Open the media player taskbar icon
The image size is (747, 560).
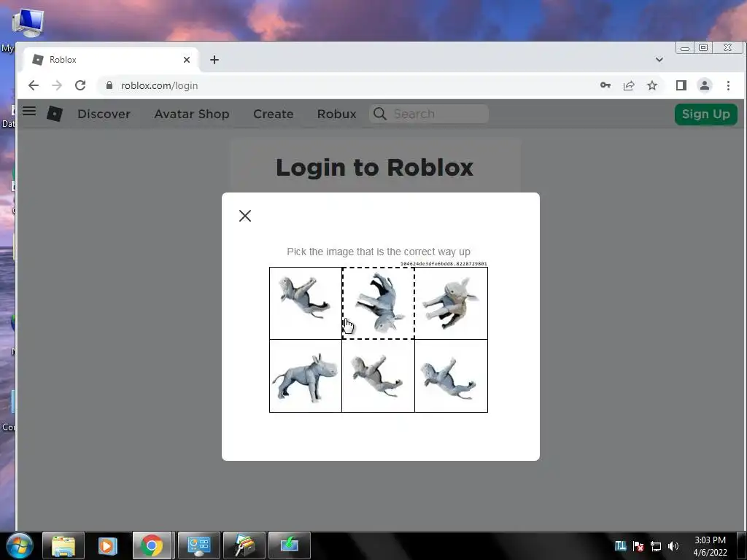(x=108, y=545)
